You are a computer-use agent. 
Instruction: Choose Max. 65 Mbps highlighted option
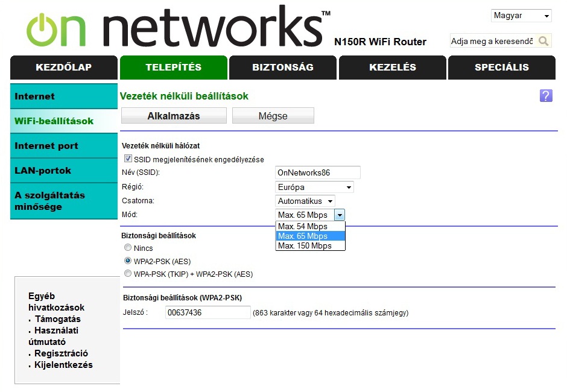click(x=310, y=236)
